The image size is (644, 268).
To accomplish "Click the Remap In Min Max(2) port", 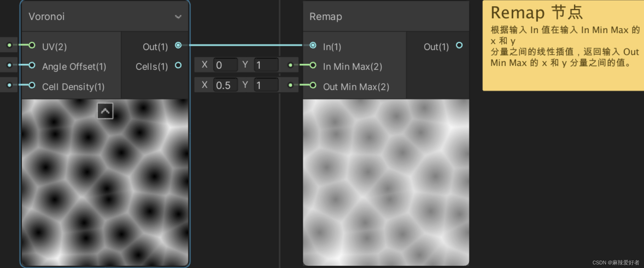I will click(313, 65).
